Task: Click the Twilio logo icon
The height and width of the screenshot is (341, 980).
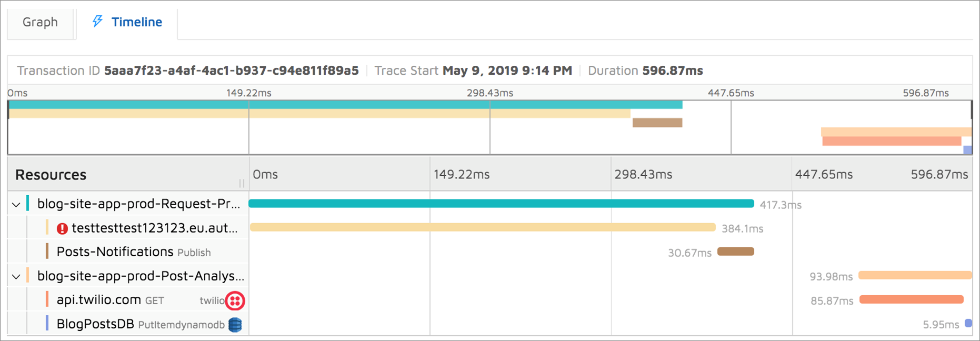Action: click(235, 300)
